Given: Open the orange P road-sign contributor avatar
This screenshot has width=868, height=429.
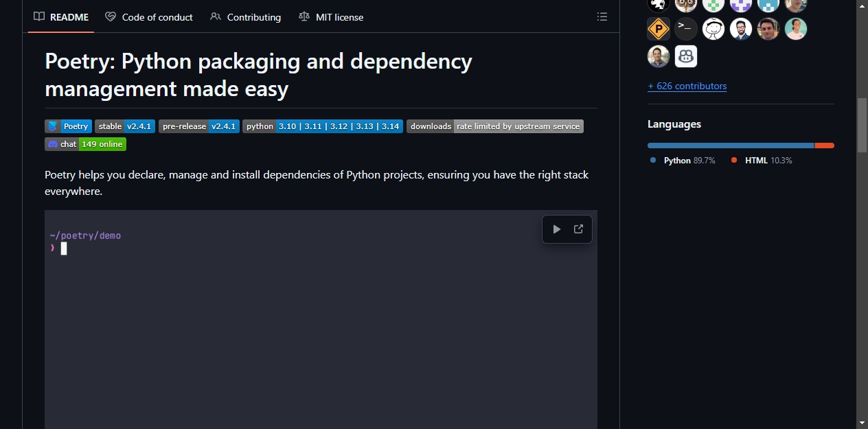Looking at the screenshot, I should click(659, 29).
